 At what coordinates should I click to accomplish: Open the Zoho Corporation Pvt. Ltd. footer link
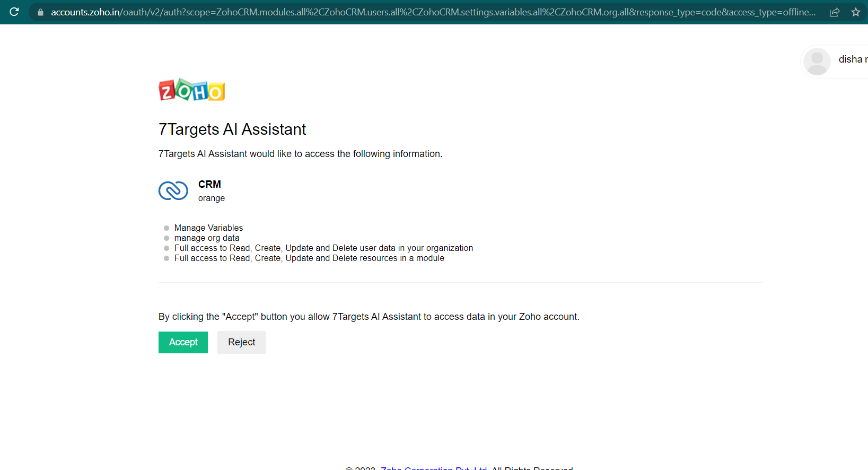click(433, 468)
